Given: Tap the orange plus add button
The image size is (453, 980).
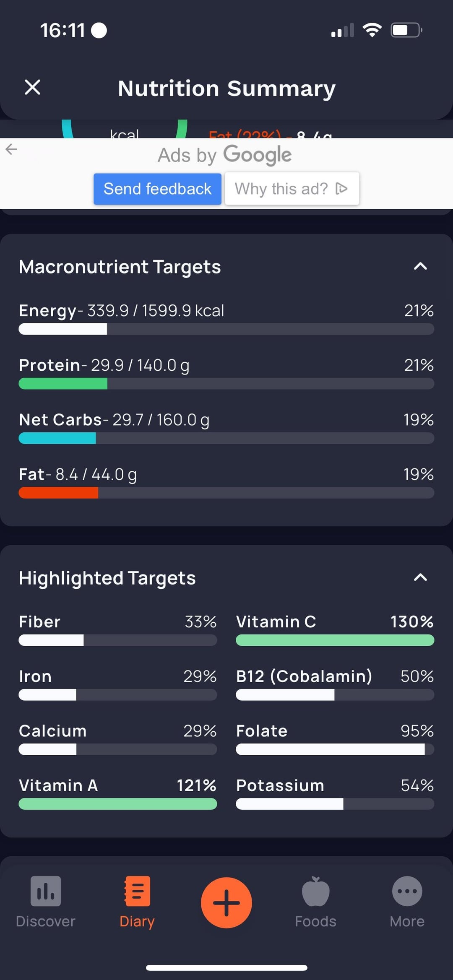Looking at the screenshot, I should coord(226,902).
